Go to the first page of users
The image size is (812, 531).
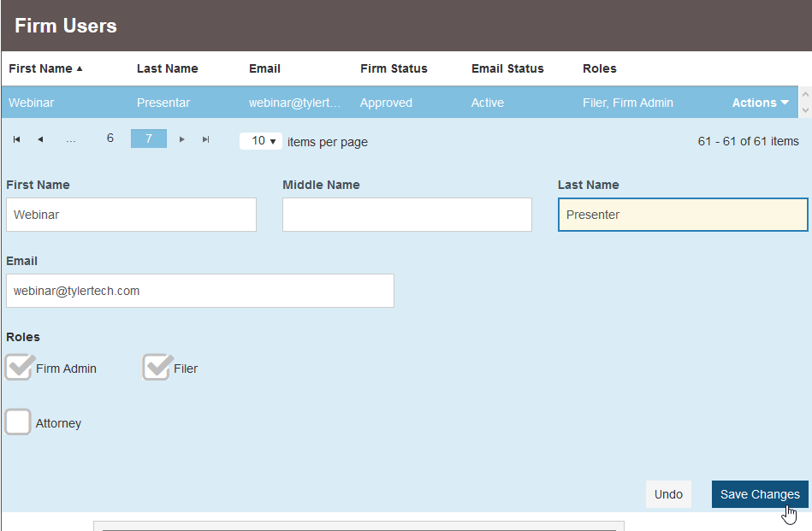tap(16, 139)
